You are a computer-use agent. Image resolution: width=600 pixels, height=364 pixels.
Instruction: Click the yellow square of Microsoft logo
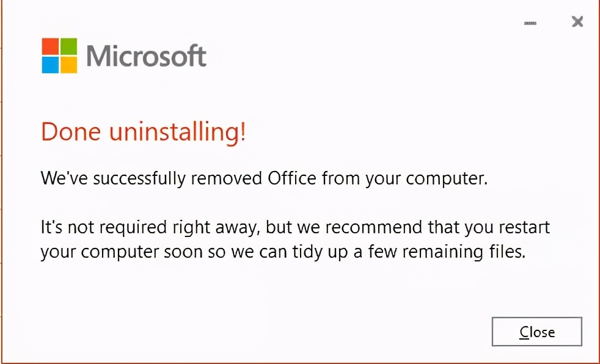coord(69,65)
